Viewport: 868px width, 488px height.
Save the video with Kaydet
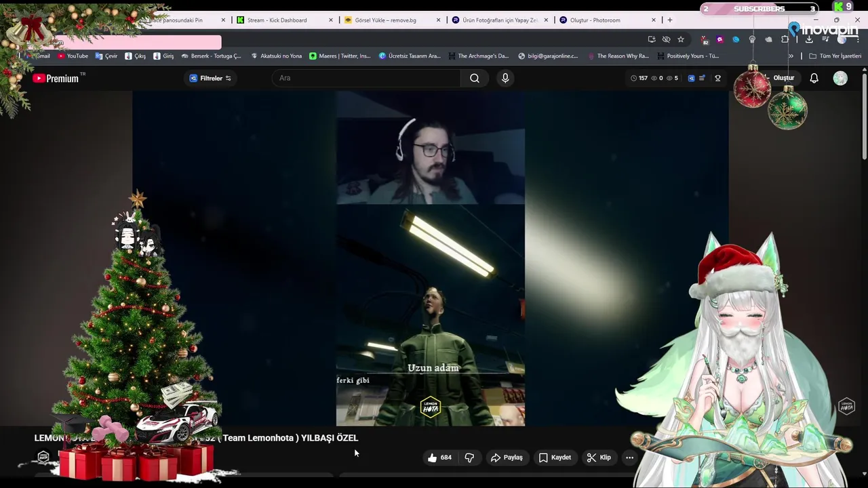coord(555,457)
